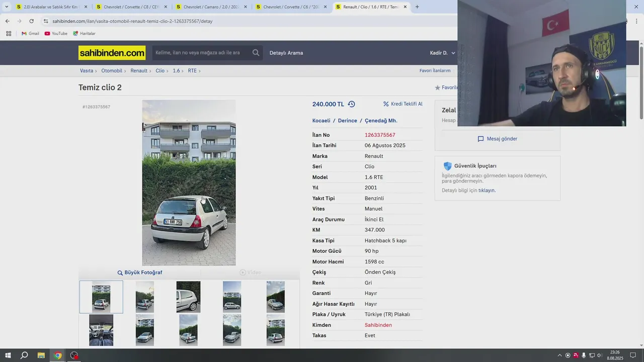Click the ilan number 1263375567

click(380, 135)
